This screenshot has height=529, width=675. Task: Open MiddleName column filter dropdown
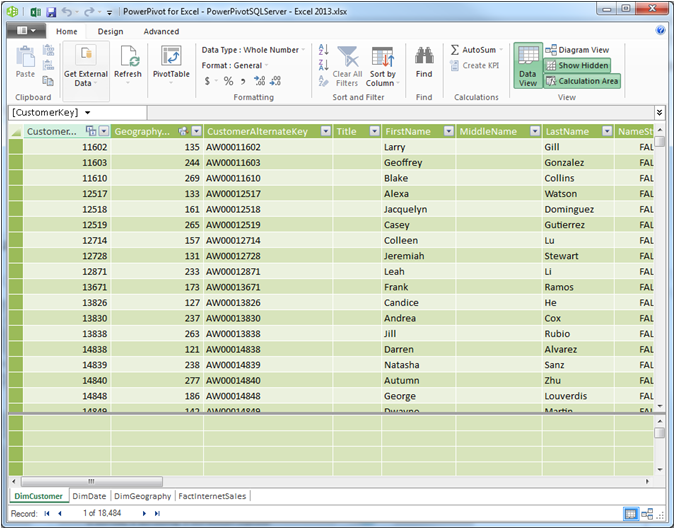[x=535, y=131]
